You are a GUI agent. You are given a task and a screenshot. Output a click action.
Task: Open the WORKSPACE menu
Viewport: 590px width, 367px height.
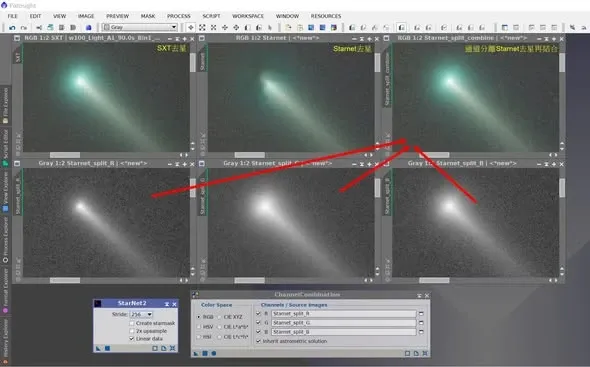click(x=248, y=16)
